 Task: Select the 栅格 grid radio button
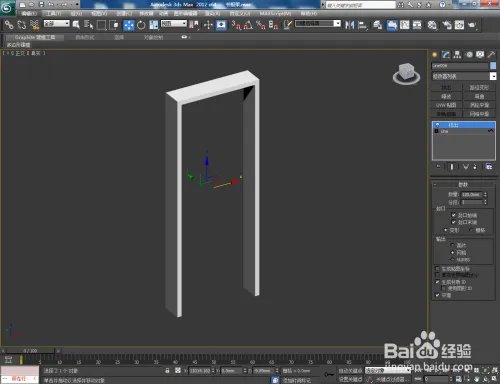tap(471, 230)
